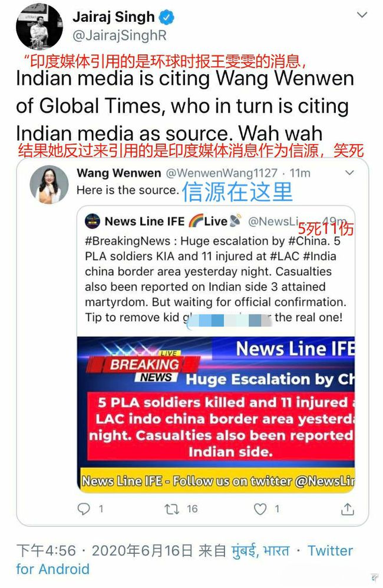Click the Twitter for Android source link
Viewport: 383px width, 588px height.
pyautogui.click(x=184, y=560)
